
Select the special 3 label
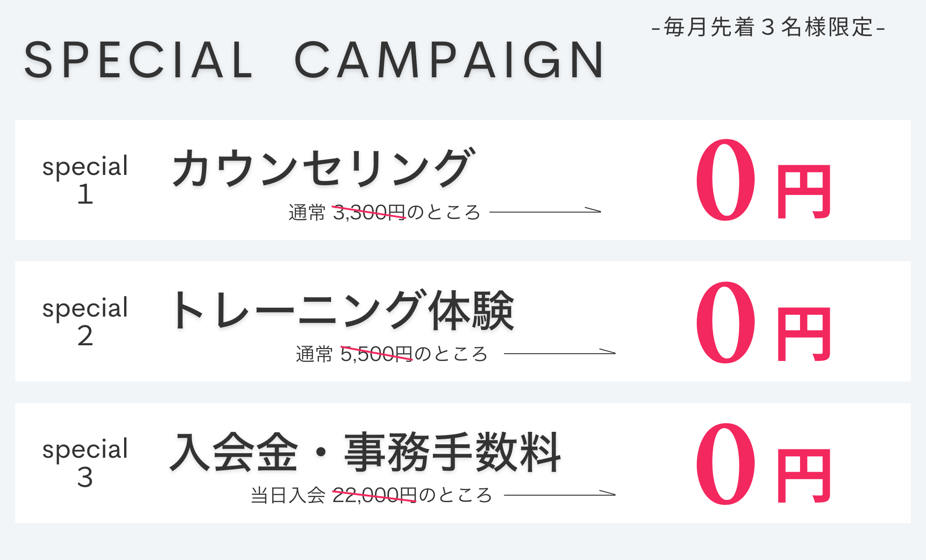[85, 463]
